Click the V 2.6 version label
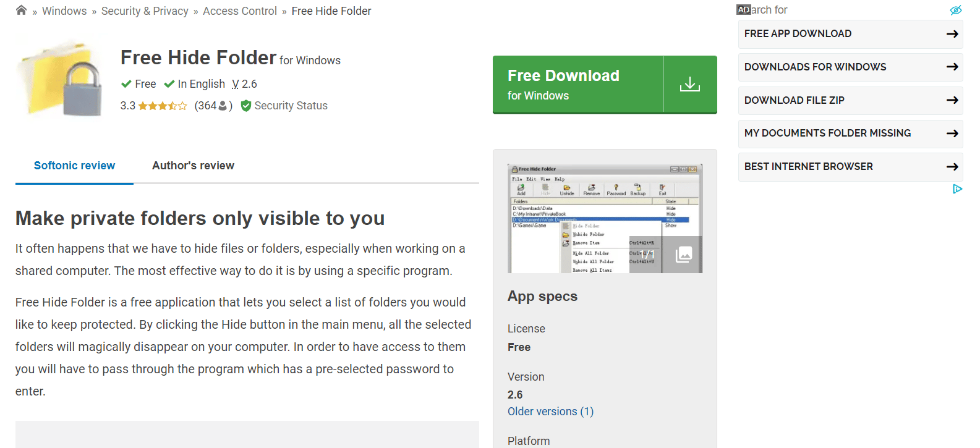 pos(244,84)
